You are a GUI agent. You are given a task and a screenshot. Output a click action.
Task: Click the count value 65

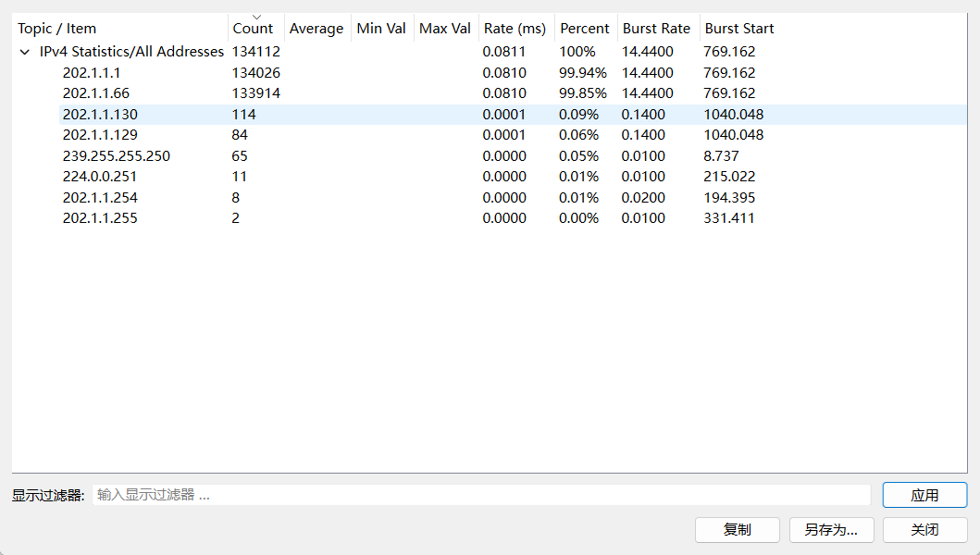(240, 156)
